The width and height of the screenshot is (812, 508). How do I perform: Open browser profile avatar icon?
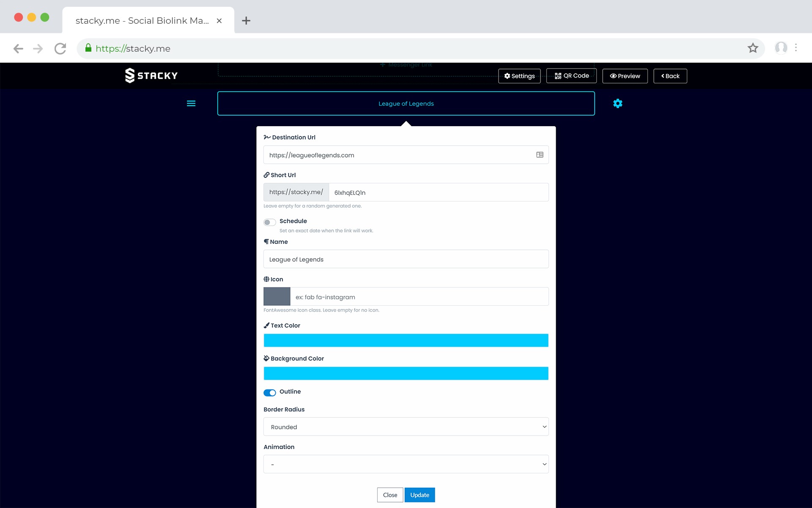click(x=781, y=48)
